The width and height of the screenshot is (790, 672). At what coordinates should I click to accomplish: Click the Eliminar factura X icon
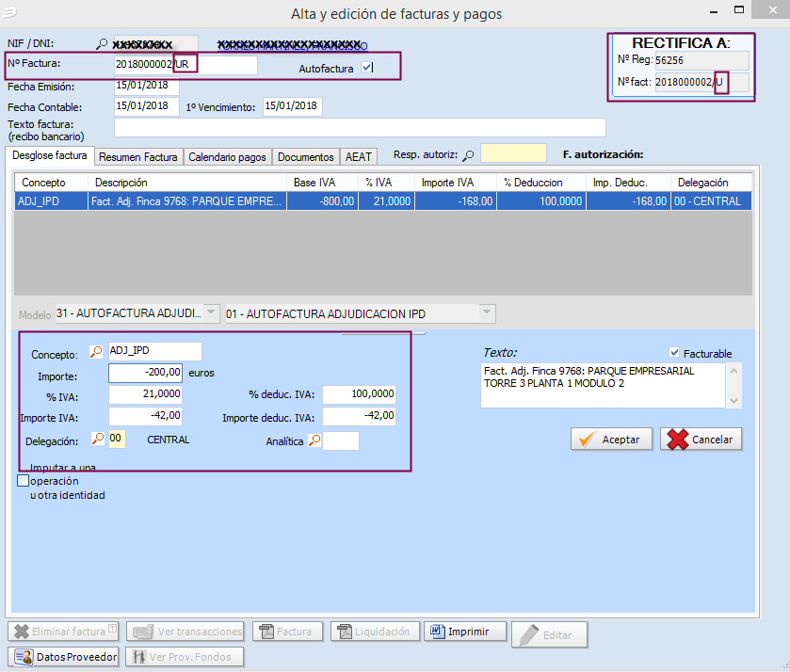[x=21, y=632]
